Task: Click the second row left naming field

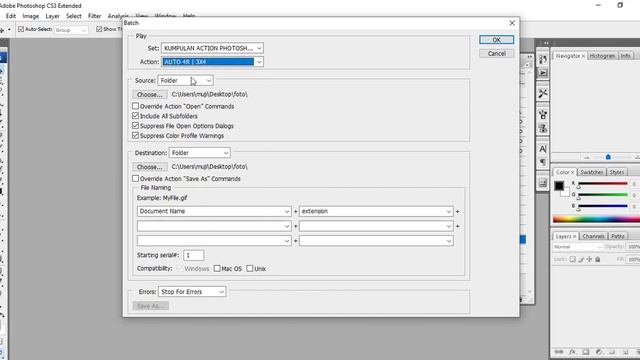Action: (x=214, y=226)
